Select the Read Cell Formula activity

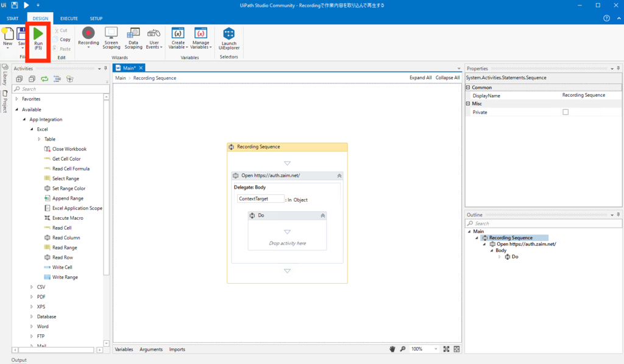(x=67, y=169)
